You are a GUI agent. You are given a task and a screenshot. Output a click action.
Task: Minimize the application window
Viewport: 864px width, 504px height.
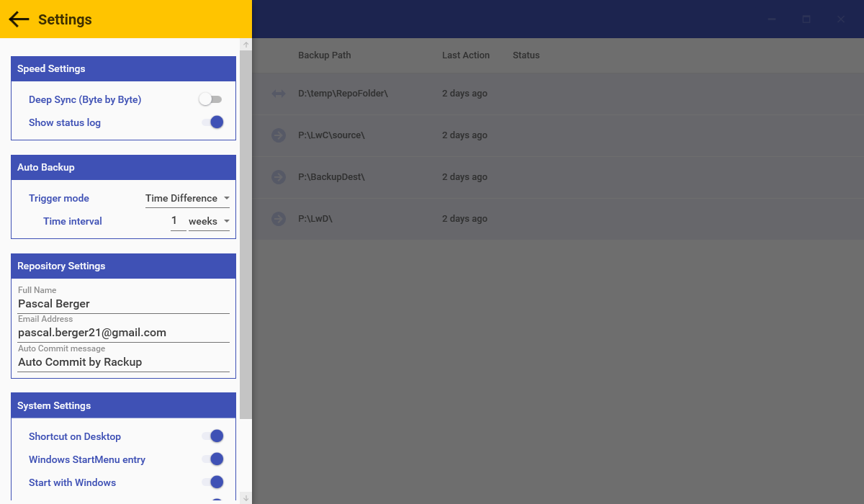click(x=772, y=19)
